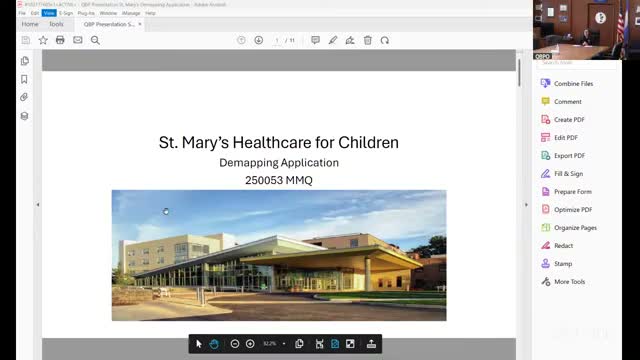This screenshot has height=360, width=640.
Task: Open the Page Thumbnails panel
Action: point(24,61)
